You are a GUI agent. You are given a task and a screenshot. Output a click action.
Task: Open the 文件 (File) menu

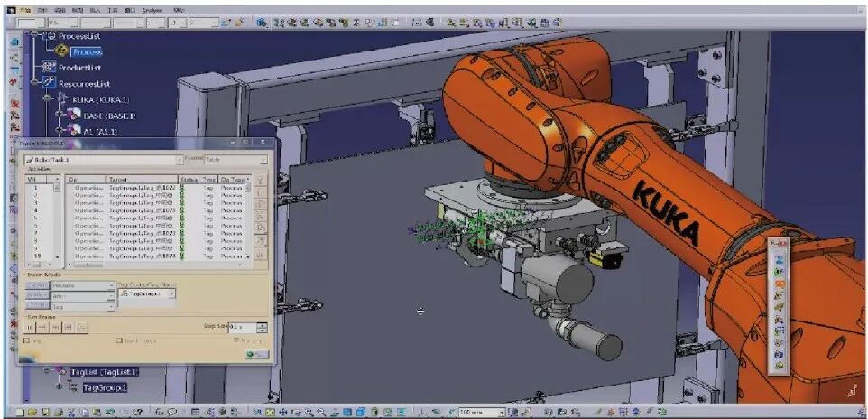point(42,10)
